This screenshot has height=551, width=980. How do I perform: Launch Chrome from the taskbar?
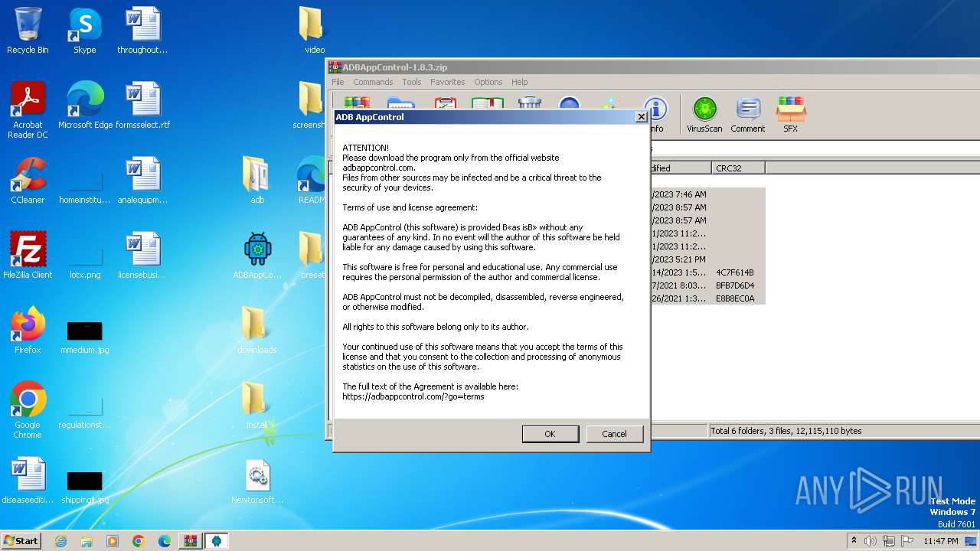(139, 541)
